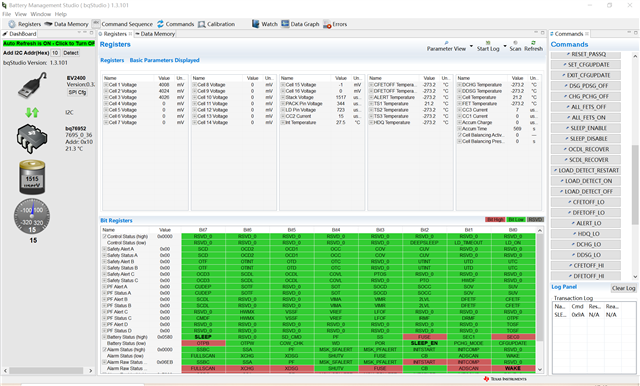
Task: Send the LOAD_DETECT_RESTART command
Action: 586,170
